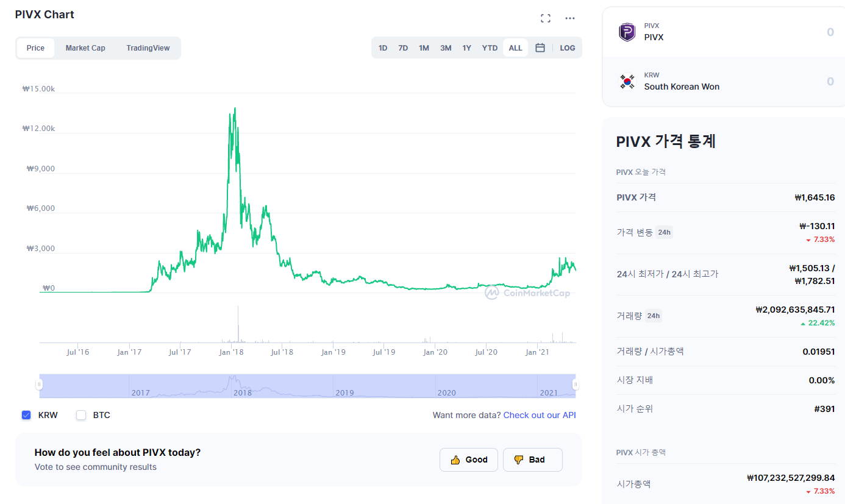Click the ₩15.00k y-axis label
Image resolution: width=845 pixels, height=504 pixels.
coord(38,88)
